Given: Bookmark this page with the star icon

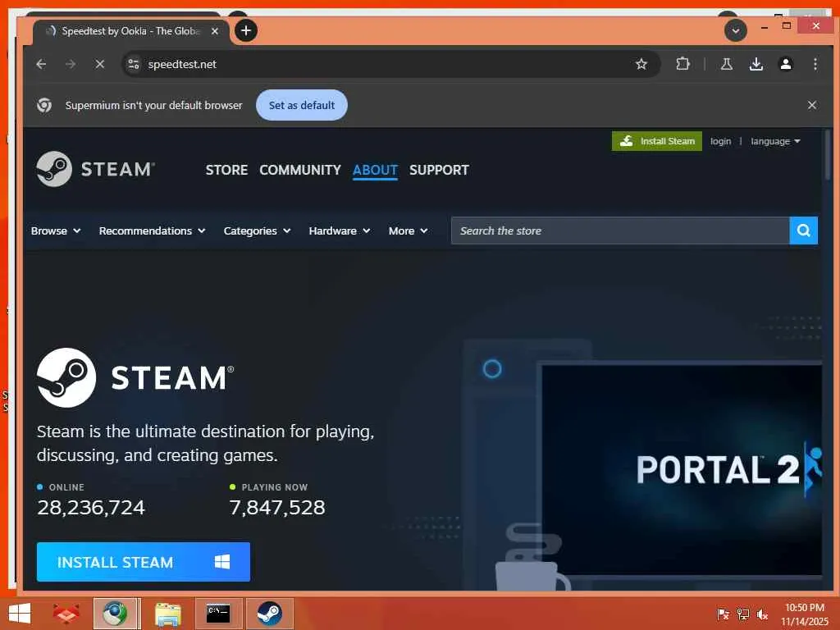Looking at the screenshot, I should 641,64.
